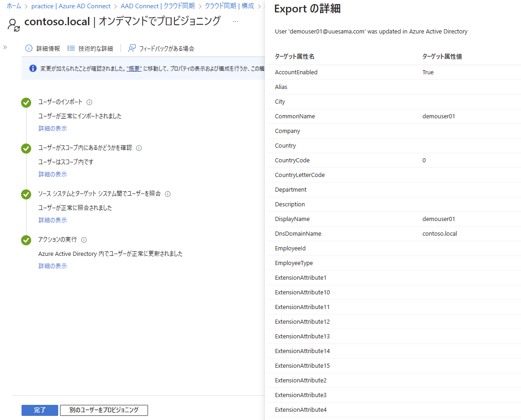Select the CountryCode attribute name
Image resolution: width=521 pixels, height=420 pixels.
point(292,160)
